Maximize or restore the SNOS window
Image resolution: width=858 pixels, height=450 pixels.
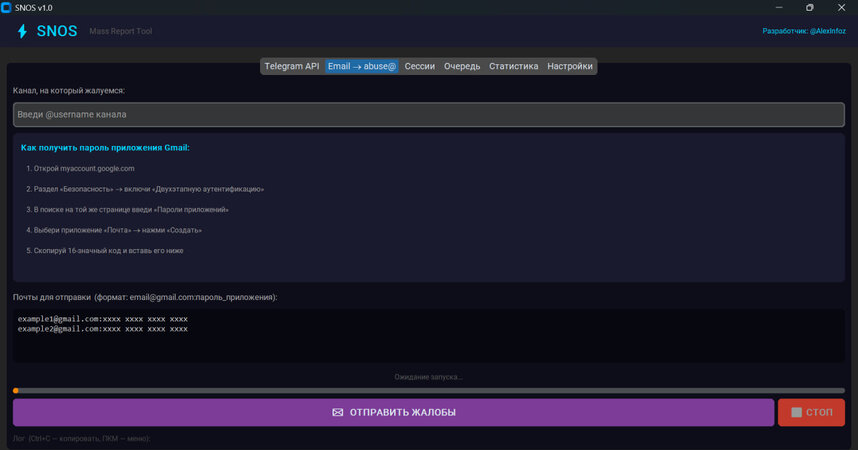[x=810, y=8]
